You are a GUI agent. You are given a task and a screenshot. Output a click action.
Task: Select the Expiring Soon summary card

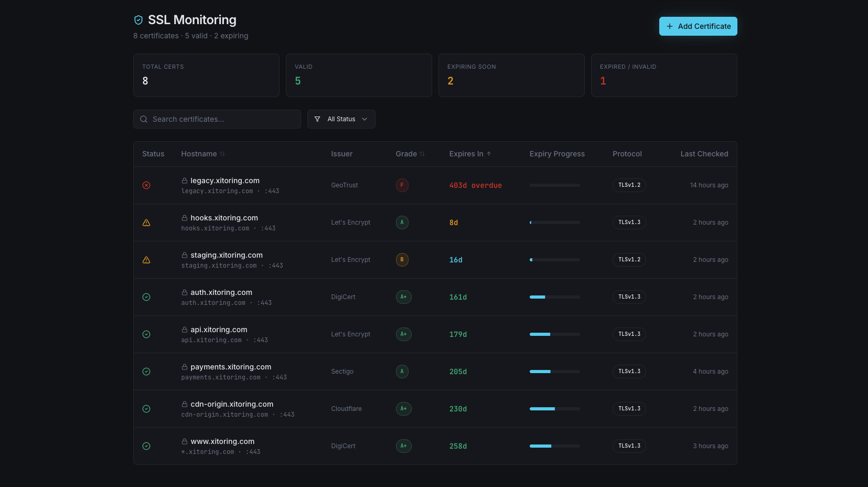tap(511, 75)
